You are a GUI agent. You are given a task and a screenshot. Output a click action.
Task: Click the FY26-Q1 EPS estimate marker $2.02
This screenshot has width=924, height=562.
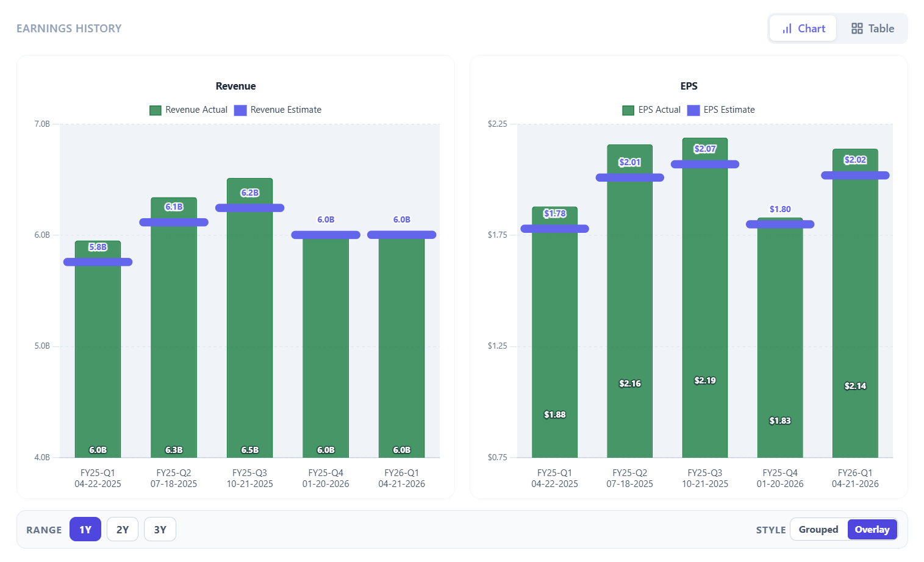[855, 176]
